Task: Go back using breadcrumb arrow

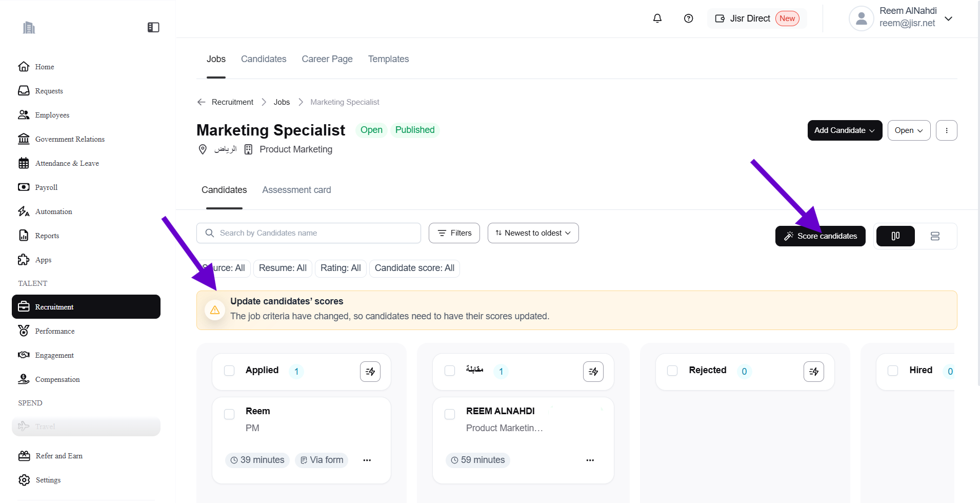Action: coord(202,102)
